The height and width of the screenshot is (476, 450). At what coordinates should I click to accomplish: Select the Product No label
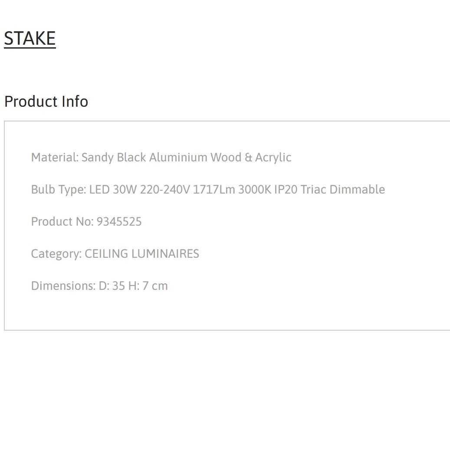(x=62, y=222)
